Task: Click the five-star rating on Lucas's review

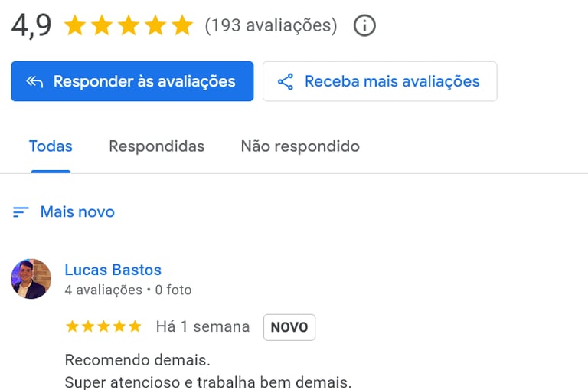Action: click(x=103, y=327)
